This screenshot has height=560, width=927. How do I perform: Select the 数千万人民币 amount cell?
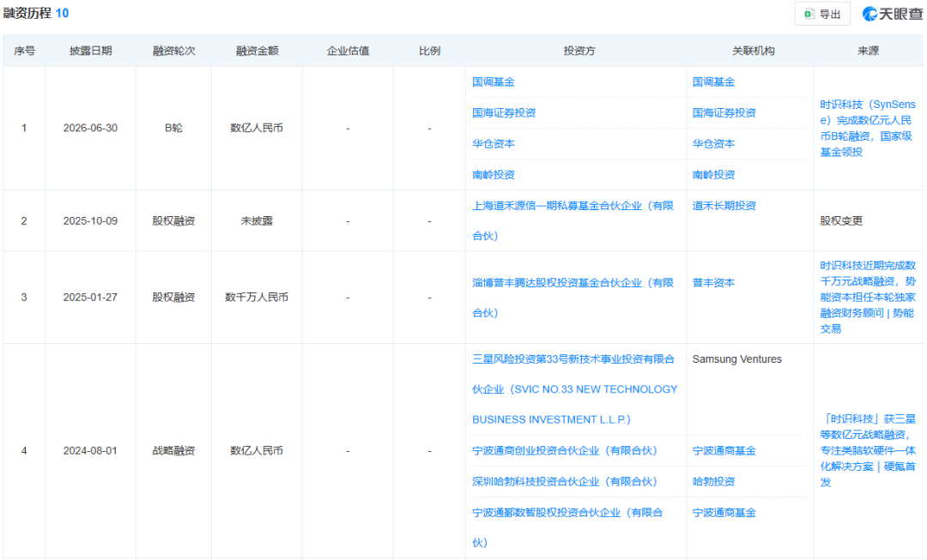point(257,297)
